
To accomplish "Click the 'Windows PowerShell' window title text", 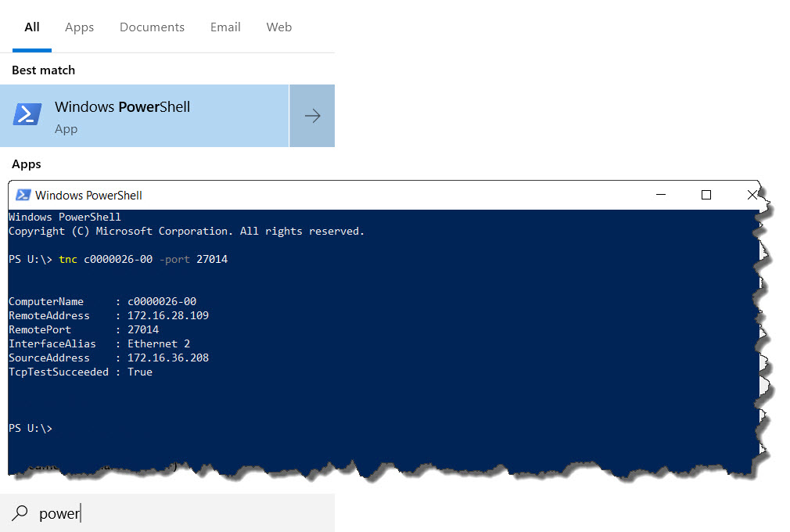I will coord(88,195).
